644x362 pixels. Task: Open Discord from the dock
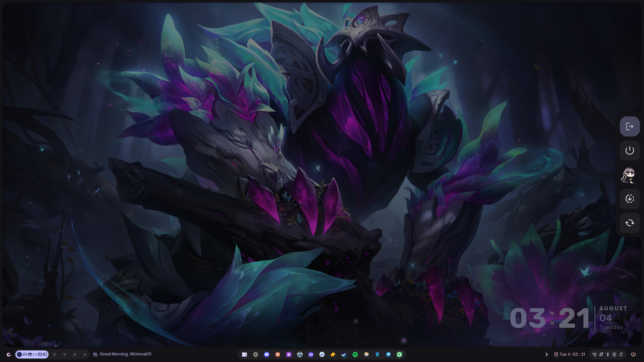point(267,354)
